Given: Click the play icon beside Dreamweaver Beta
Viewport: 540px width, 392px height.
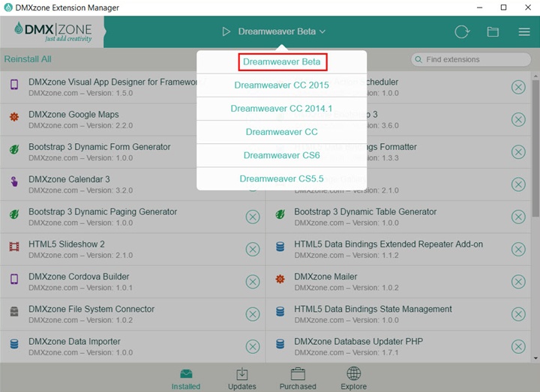Looking at the screenshot, I should [226, 31].
